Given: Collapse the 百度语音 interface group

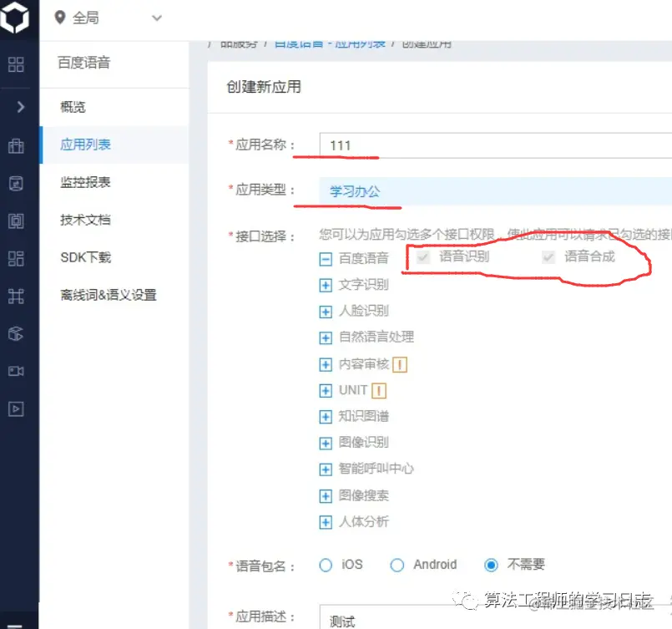Looking at the screenshot, I should coord(325,256).
